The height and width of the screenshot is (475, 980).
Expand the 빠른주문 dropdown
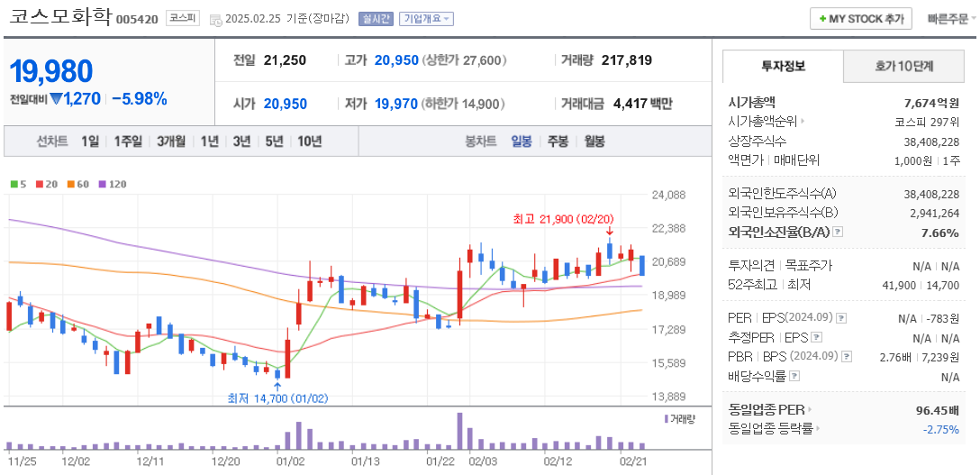coord(952,19)
